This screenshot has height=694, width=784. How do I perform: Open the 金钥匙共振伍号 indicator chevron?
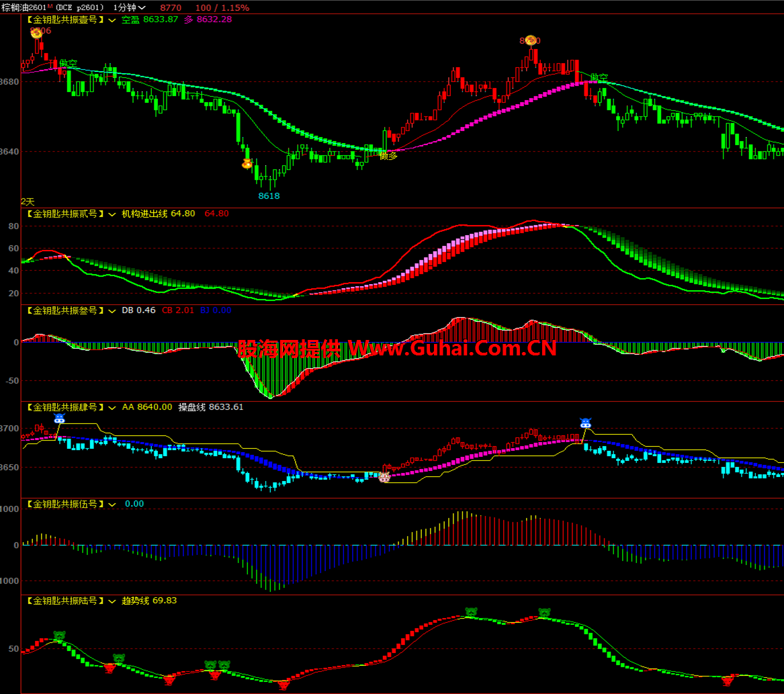112,504
